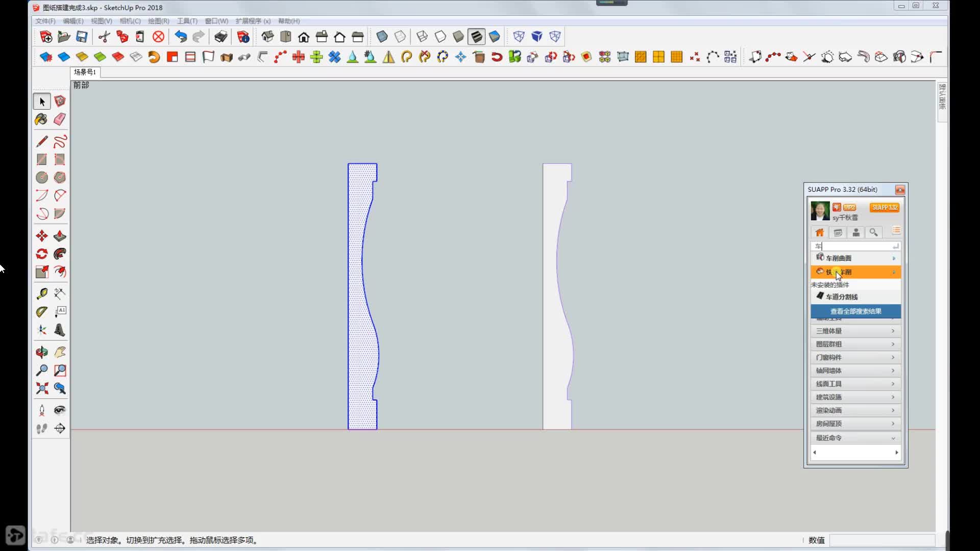Click the 车削曲面 search result
Viewport: 980px width, 551px height.
855,258
